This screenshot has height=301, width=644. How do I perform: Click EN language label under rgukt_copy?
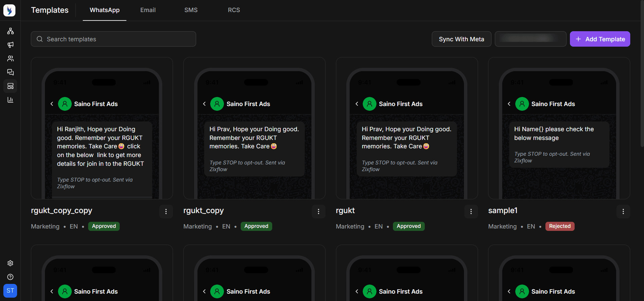[x=226, y=227]
